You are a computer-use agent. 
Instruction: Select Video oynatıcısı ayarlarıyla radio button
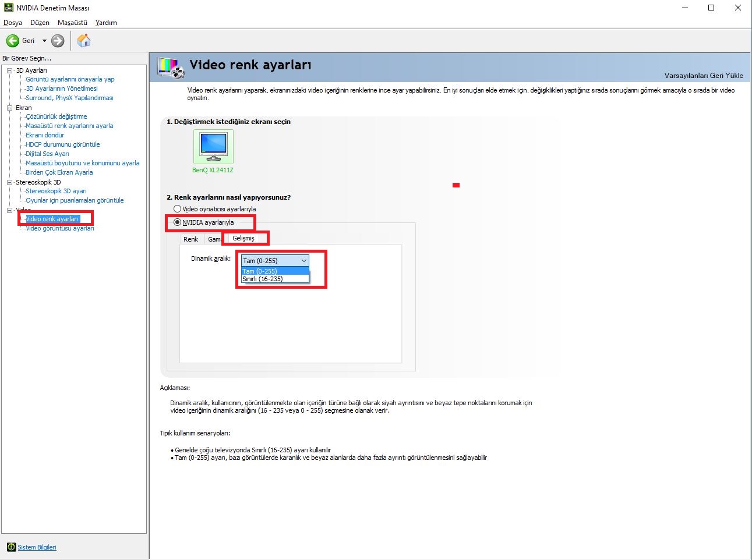(177, 209)
